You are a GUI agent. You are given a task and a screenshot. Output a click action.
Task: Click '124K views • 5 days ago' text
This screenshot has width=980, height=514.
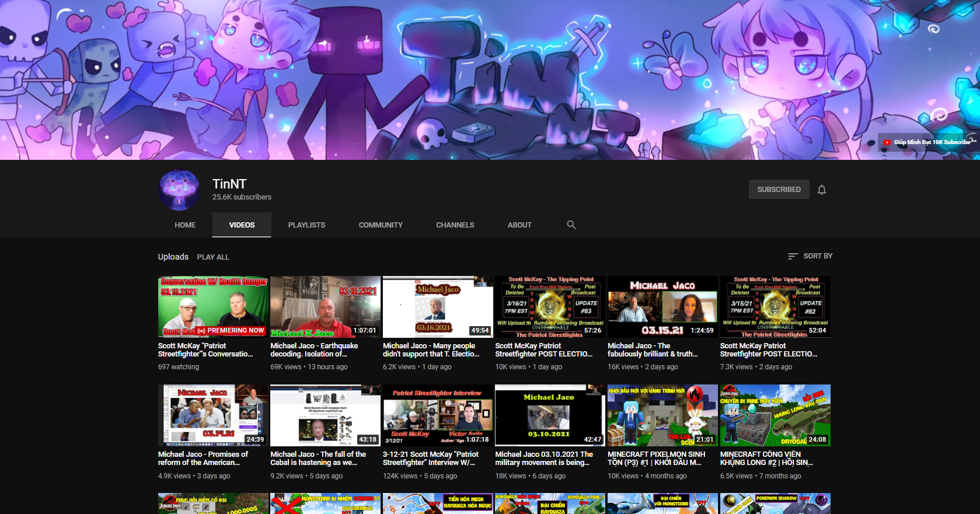[420, 476]
